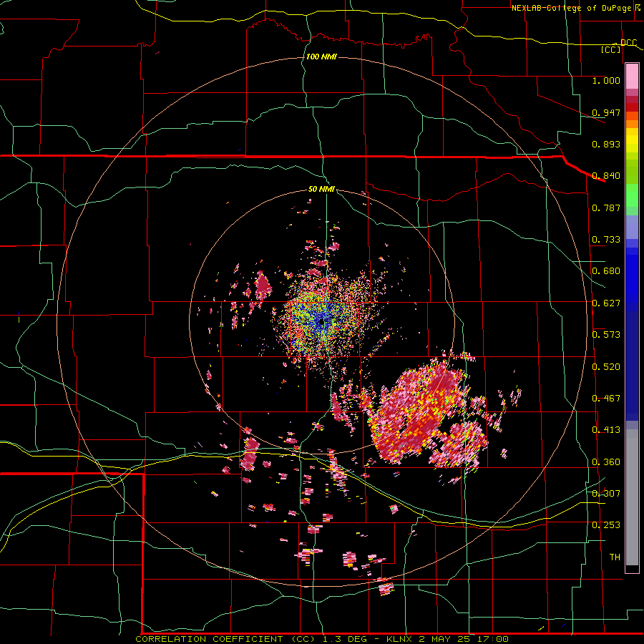Click the 0.253 scale value
644x644 pixels.
(x=606, y=525)
